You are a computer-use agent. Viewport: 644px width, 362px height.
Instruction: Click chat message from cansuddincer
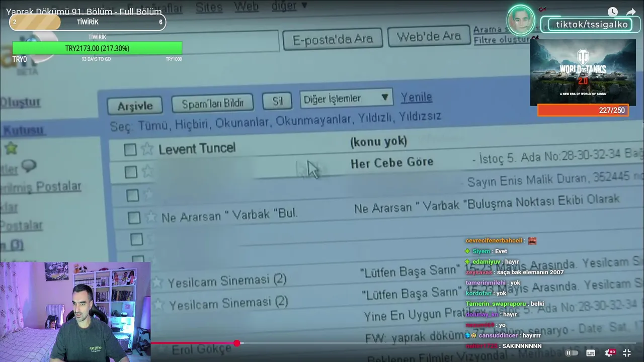tap(503, 335)
